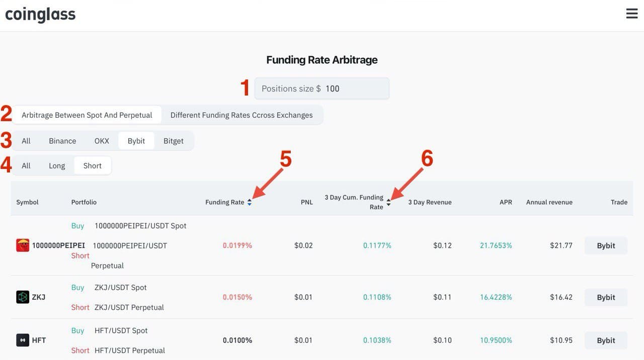
Task: Click ZKJ/USDT Spot portfolio text
Action: click(x=121, y=288)
